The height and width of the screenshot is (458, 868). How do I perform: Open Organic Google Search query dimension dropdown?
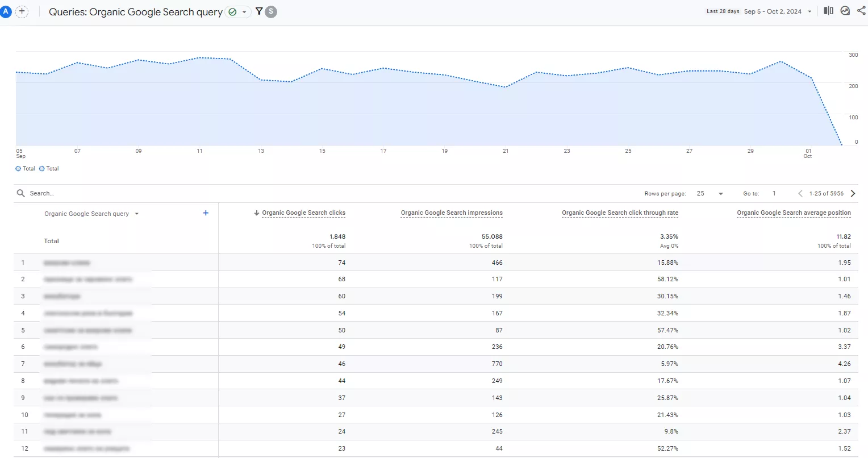(91, 214)
